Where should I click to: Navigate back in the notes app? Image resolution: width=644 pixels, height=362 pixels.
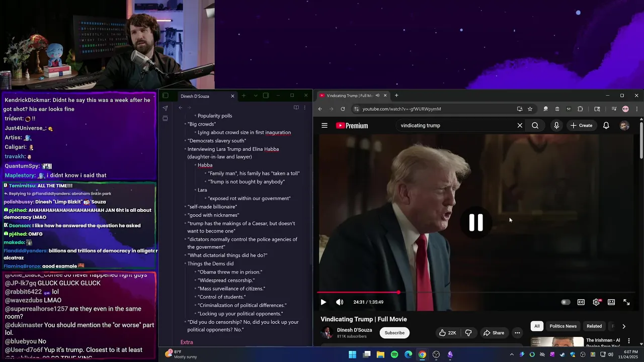coord(180,108)
